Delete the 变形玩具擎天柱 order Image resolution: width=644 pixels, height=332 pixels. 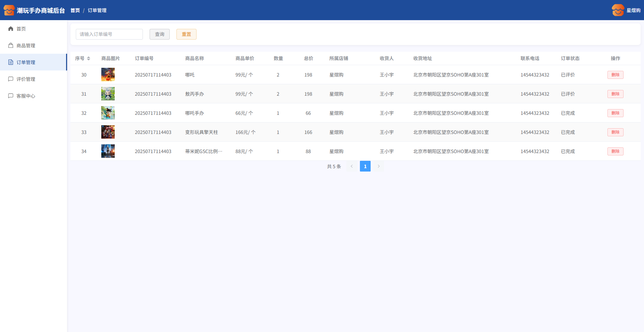pyautogui.click(x=615, y=132)
